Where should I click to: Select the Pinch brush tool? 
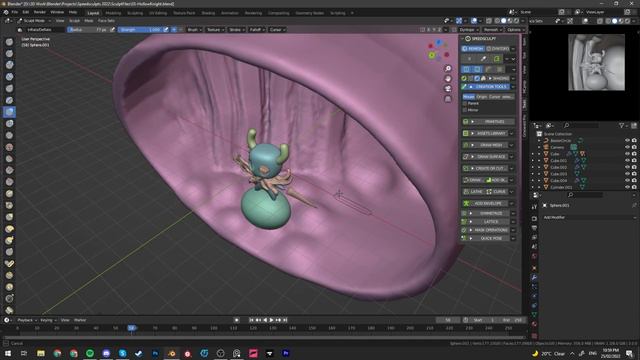coord(9,205)
